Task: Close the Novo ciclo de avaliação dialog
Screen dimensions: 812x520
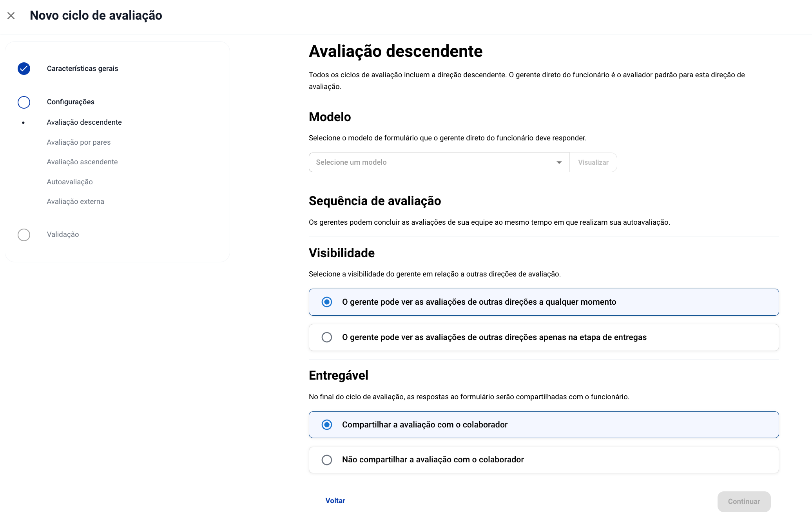Action: pyautogui.click(x=11, y=16)
